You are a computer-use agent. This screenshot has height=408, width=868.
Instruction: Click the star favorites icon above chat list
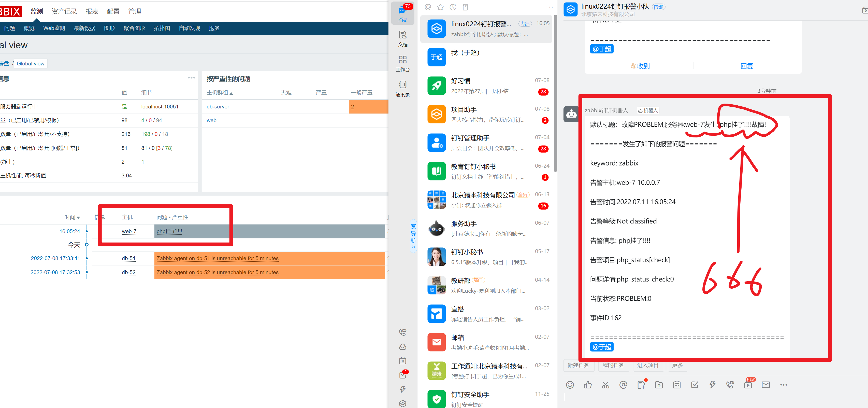[x=440, y=7]
